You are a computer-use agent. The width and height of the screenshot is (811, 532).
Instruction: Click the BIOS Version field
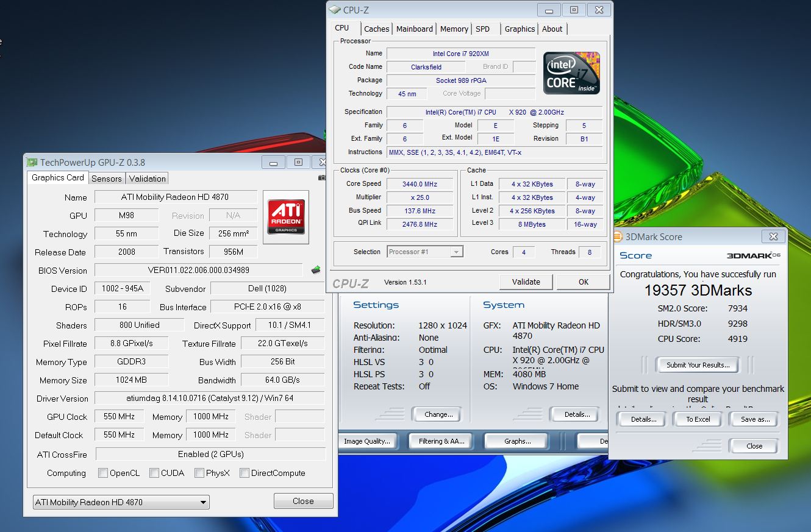[x=199, y=270]
